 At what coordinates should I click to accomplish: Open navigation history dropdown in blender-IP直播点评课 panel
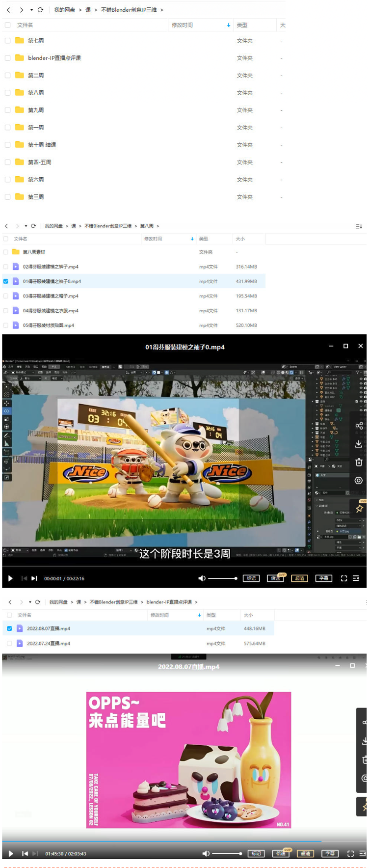pyautogui.click(x=30, y=602)
